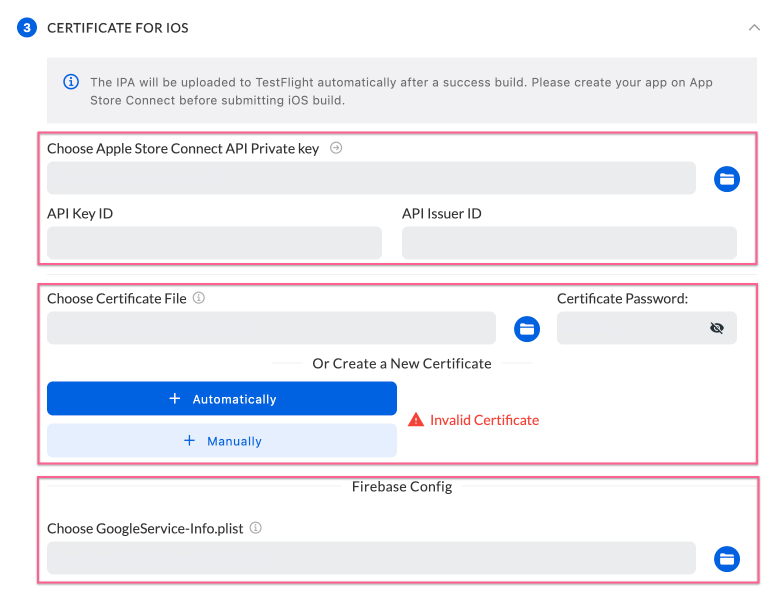Toggle certificate password visibility with the eye icon

[716, 328]
